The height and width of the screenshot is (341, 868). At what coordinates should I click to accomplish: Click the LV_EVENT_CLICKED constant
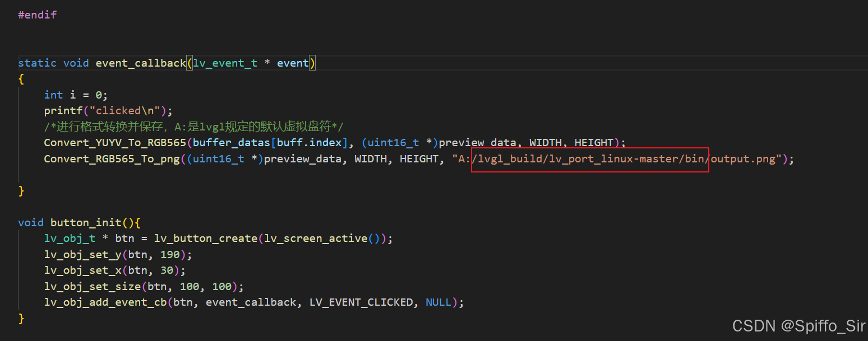[361, 302]
